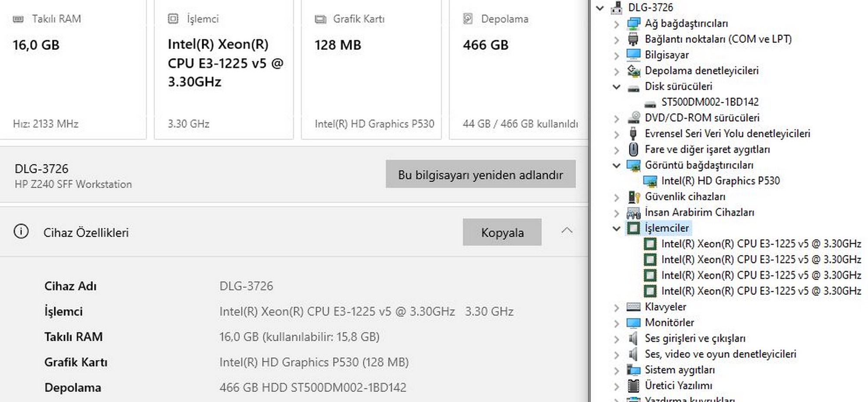Image resolution: width=868 pixels, height=402 pixels.
Task: Select the Sistem aygıtları tree item
Action: coord(679,370)
